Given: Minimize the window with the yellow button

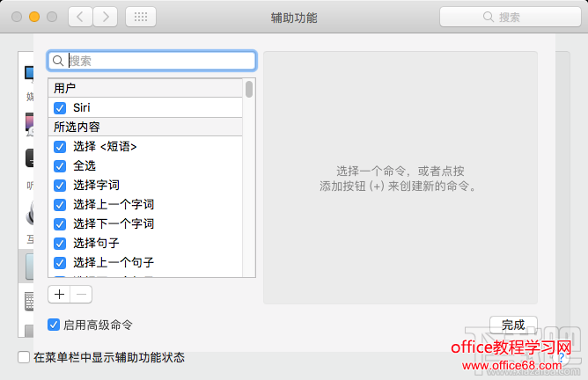Looking at the screenshot, I should [34, 17].
